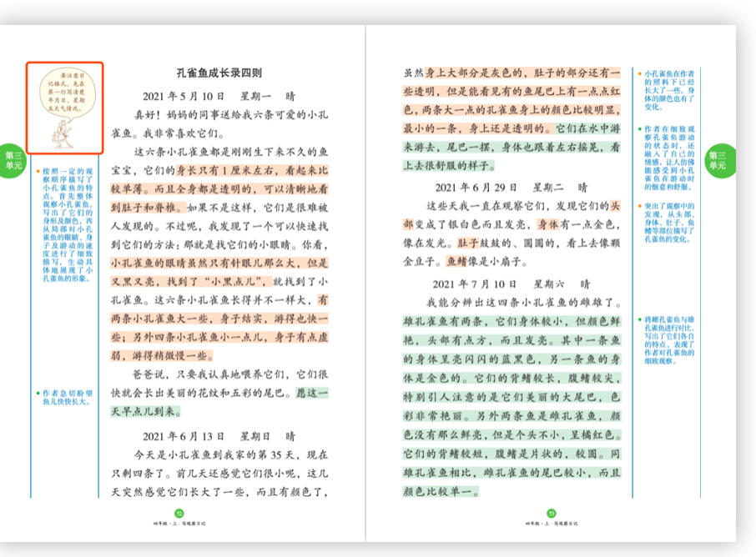
Task: Click the green bullet beside 作者在细致观察 note
Action: coord(639,129)
